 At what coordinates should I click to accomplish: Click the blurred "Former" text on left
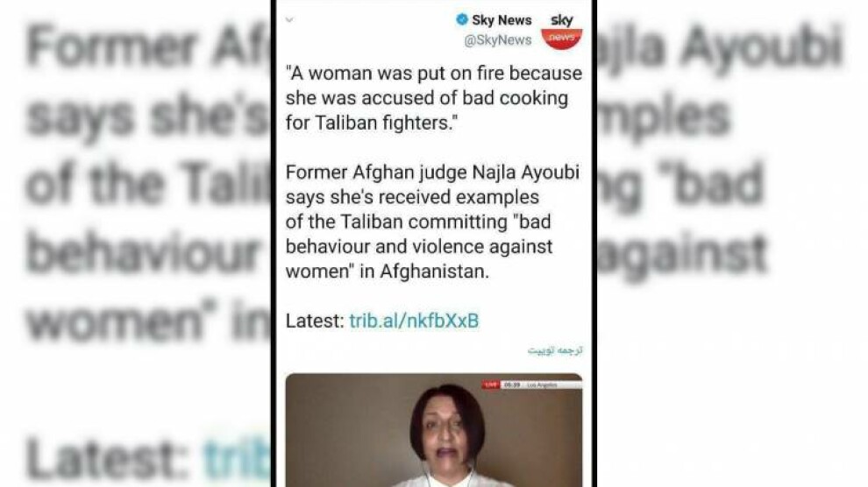[110, 46]
